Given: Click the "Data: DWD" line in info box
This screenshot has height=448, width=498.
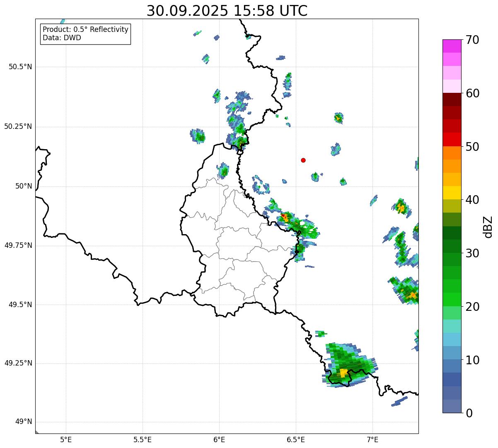Looking at the screenshot, I should [x=62, y=38].
